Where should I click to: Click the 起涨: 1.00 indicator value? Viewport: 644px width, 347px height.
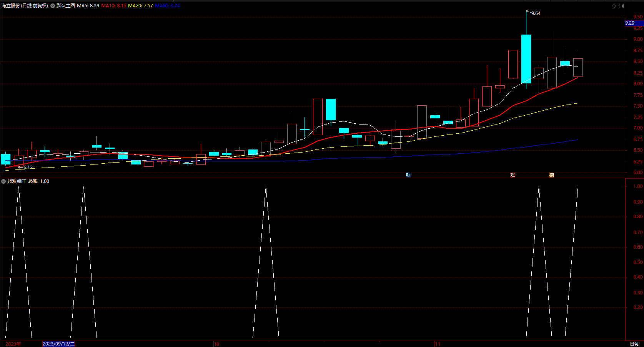tap(39, 181)
